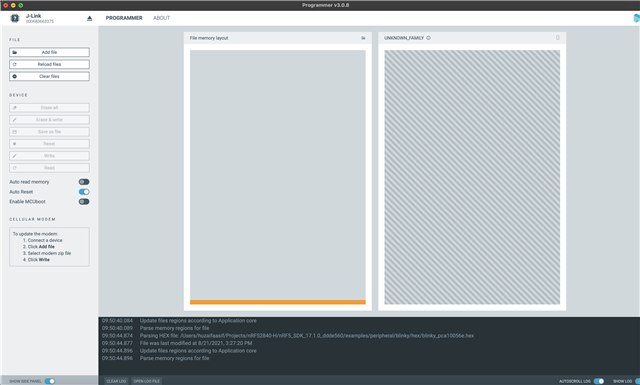The image size is (640, 385).
Task: Click the folder icon in File memory layout header
Action: (x=363, y=38)
